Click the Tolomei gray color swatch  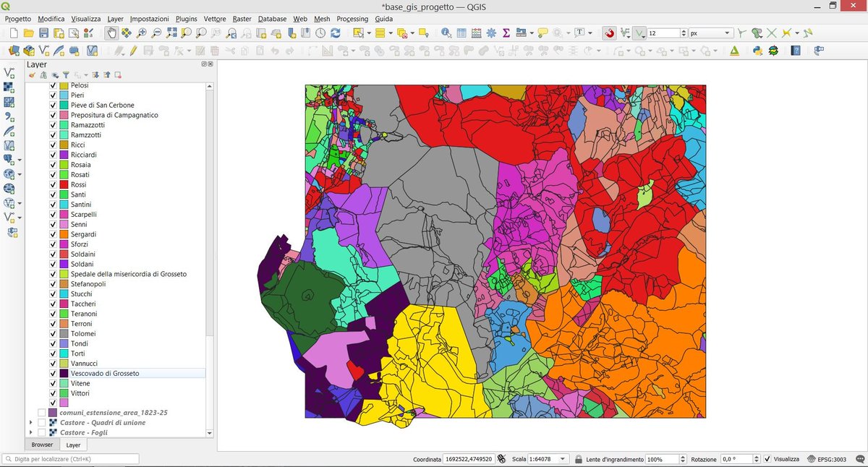tap(63, 333)
